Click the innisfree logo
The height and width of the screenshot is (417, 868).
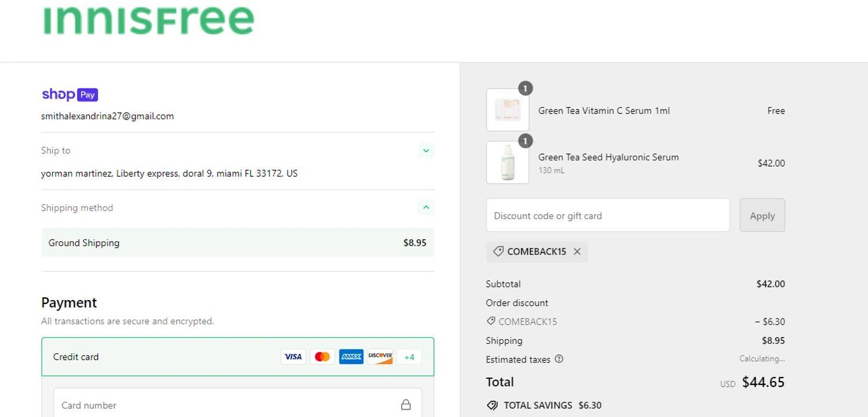click(148, 20)
